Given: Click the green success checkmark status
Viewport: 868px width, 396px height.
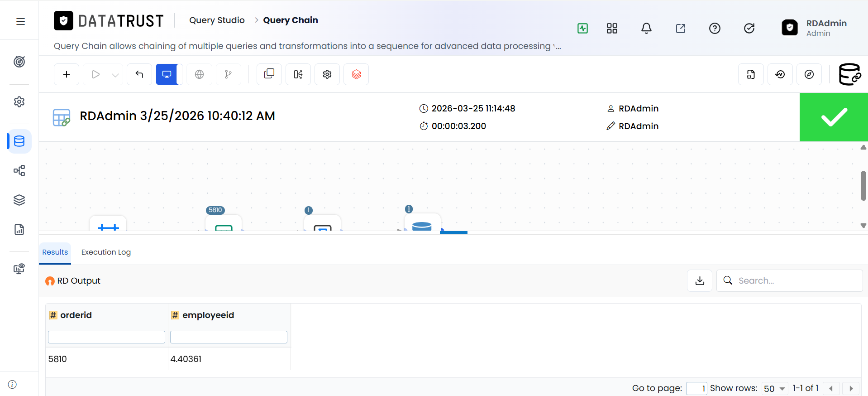Looking at the screenshot, I should click(834, 117).
